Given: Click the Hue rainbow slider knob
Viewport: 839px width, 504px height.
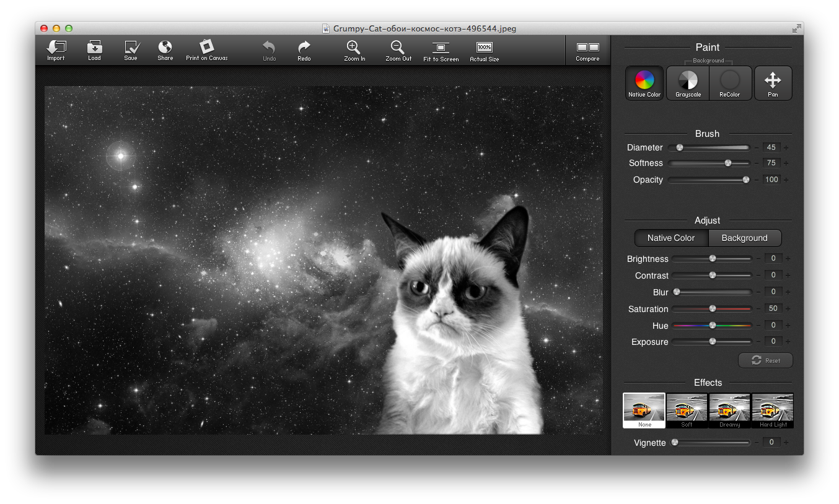Looking at the screenshot, I should [713, 325].
